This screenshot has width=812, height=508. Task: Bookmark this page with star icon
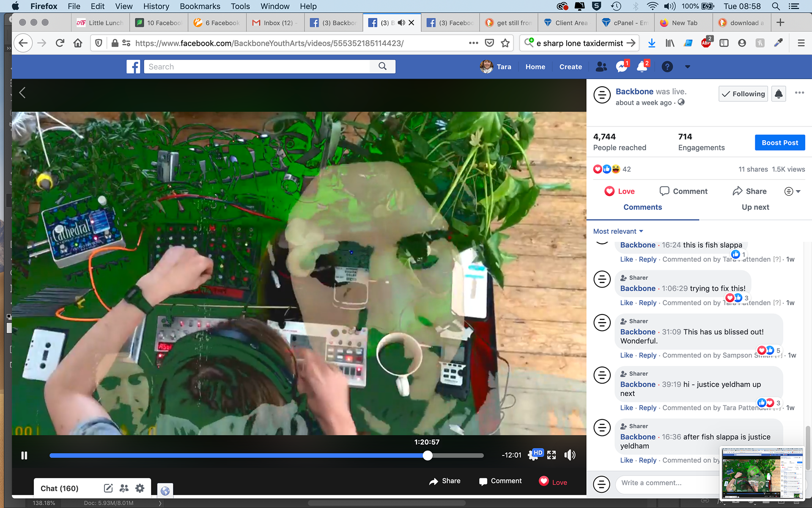[x=505, y=43]
